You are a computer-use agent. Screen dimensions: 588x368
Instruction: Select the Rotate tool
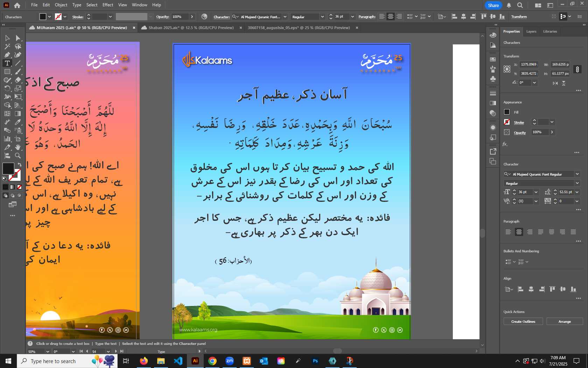7,88
